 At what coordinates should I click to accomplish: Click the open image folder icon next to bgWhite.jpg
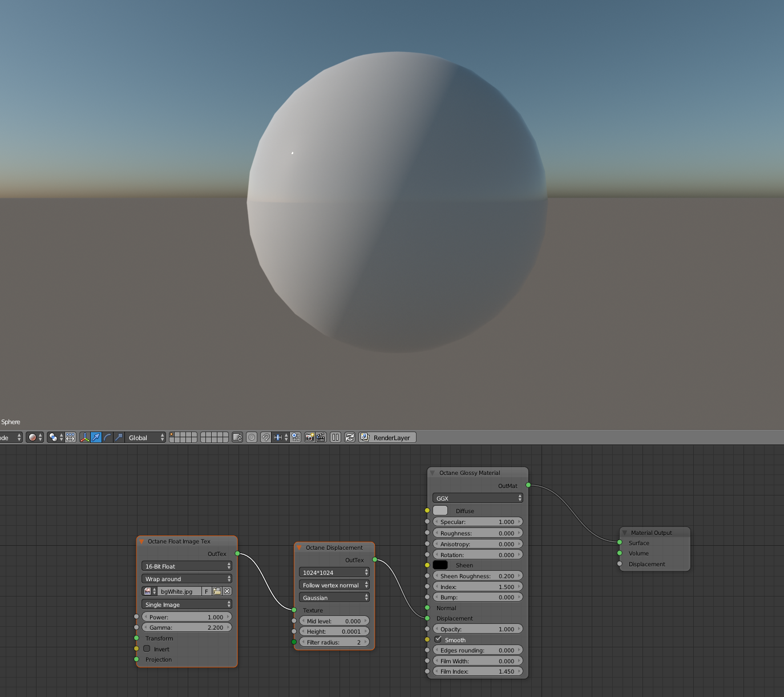tap(217, 591)
